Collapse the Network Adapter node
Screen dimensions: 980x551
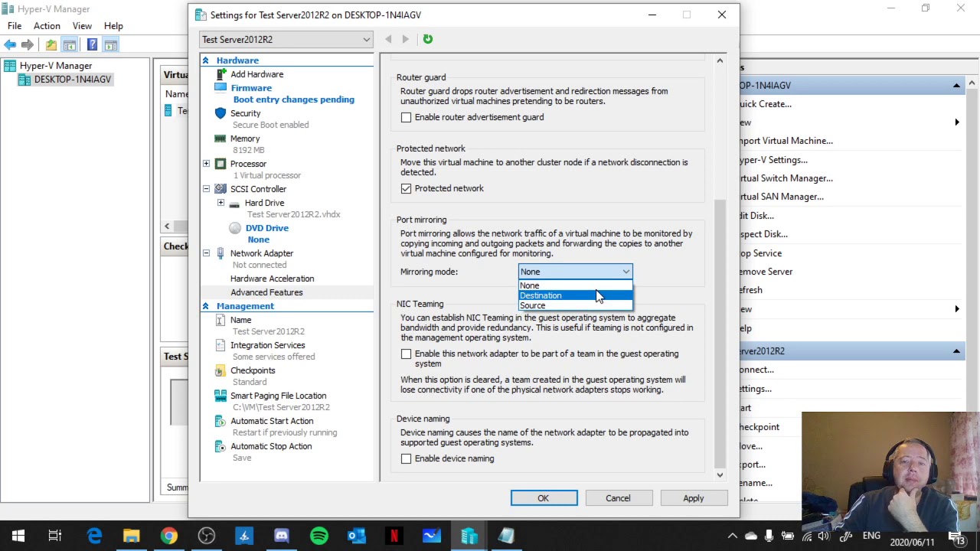pyautogui.click(x=206, y=253)
